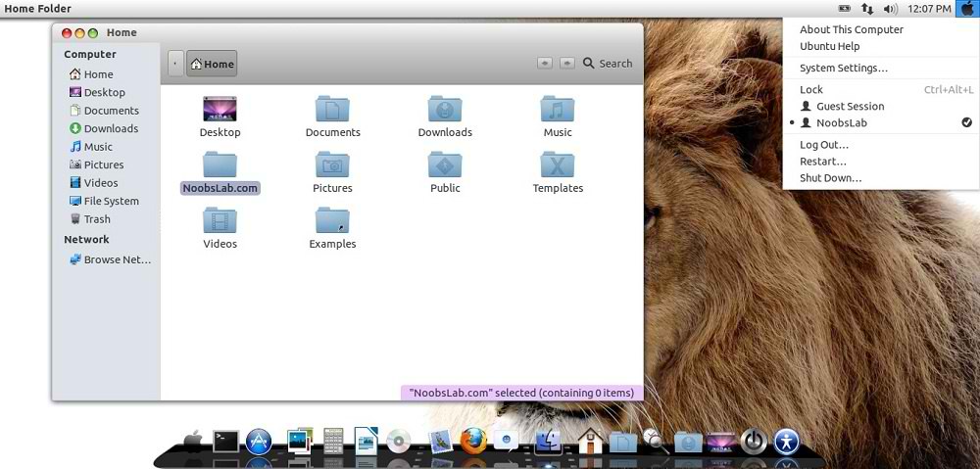Screen dimensions: 980x469
Task: Select the Downloads folder in the file view
Action: (x=445, y=117)
